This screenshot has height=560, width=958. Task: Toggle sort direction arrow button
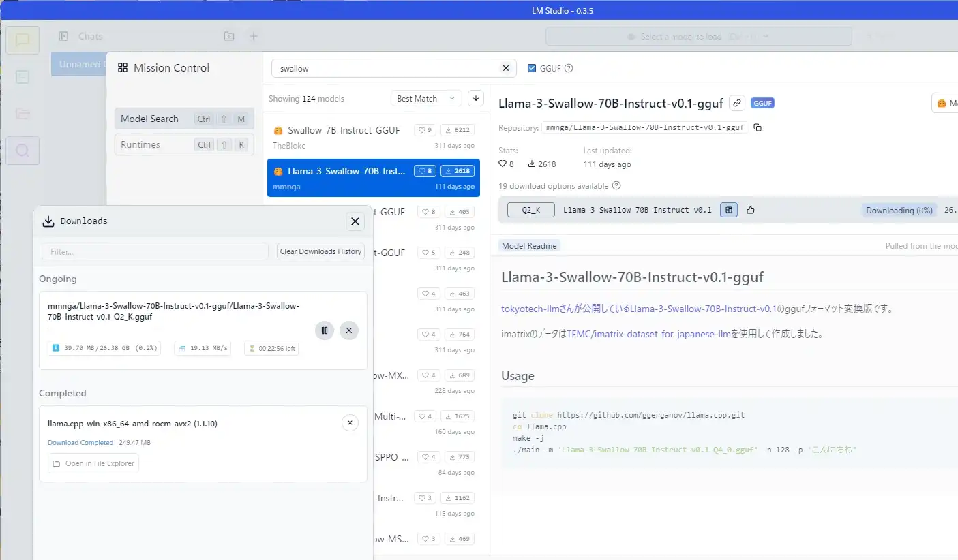click(x=476, y=98)
